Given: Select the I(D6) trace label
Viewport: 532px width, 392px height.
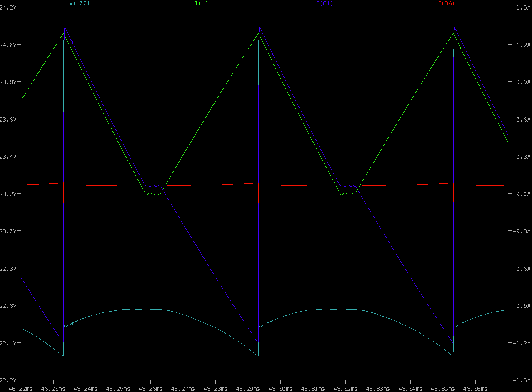Looking at the screenshot, I should 446,3.
